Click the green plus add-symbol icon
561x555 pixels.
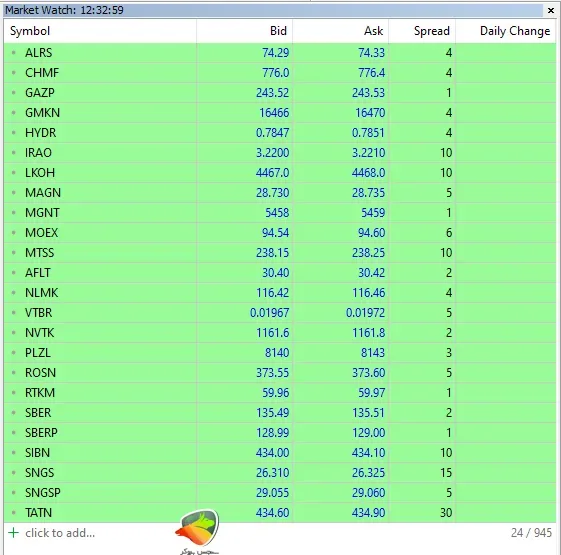(13, 532)
